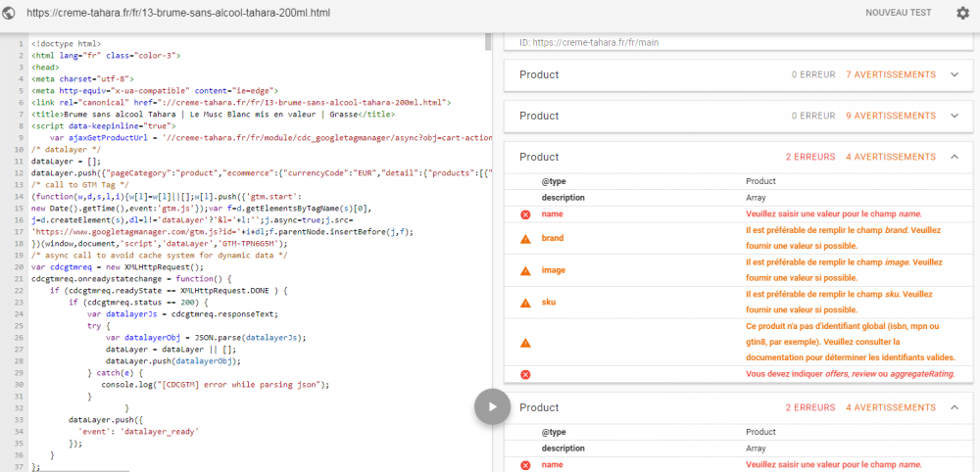Click the 'brand' field row label

point(553,238)
